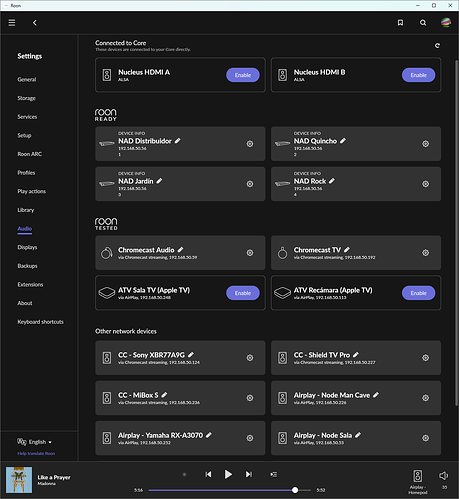
Task: Open settings gear for NAD Jardín
Action: pos(250,184)
